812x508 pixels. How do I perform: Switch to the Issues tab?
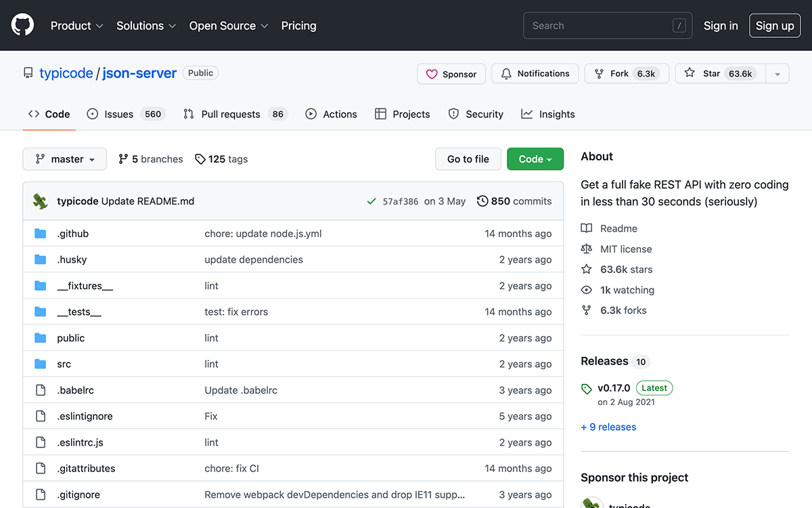(118, 114)
